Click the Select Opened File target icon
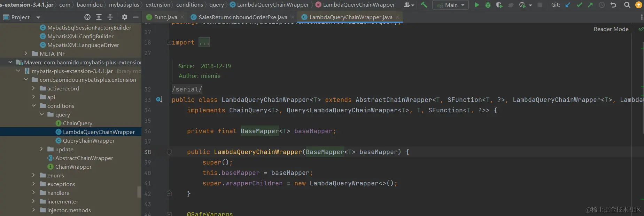 [87, 17]
